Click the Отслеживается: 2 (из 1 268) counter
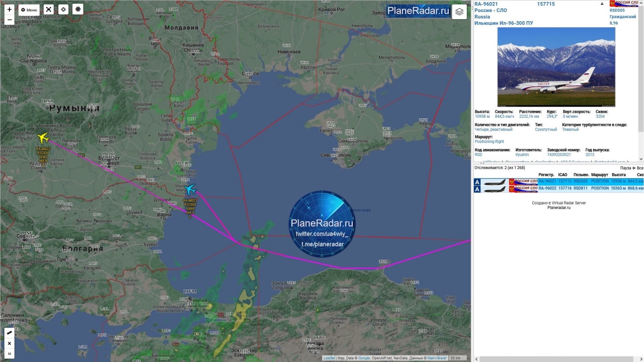Screen dimensions: 644x362 pos(500,168)
